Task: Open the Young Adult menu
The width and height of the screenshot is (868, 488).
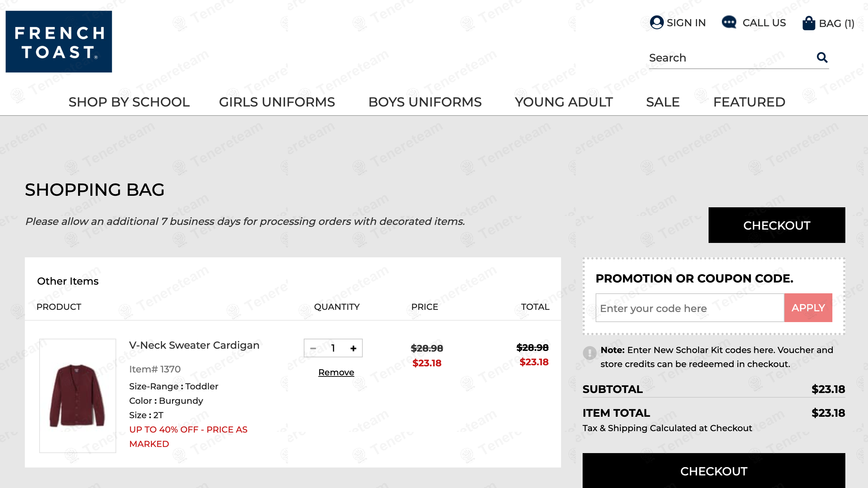Action: (564, 102)
